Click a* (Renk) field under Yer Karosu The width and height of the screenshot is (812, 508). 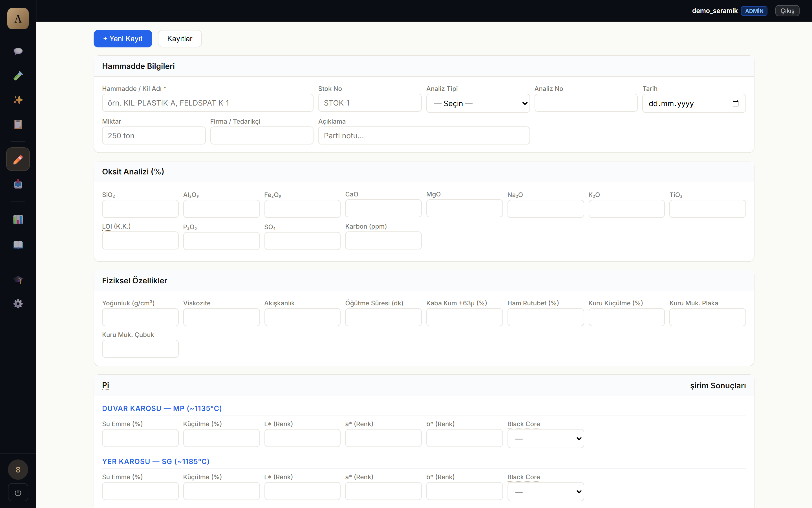pyautogui.click(x=383, y=491)
